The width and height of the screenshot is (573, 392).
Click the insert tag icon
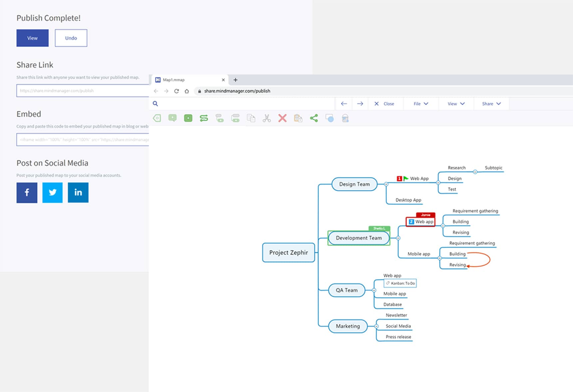point(157,118)
